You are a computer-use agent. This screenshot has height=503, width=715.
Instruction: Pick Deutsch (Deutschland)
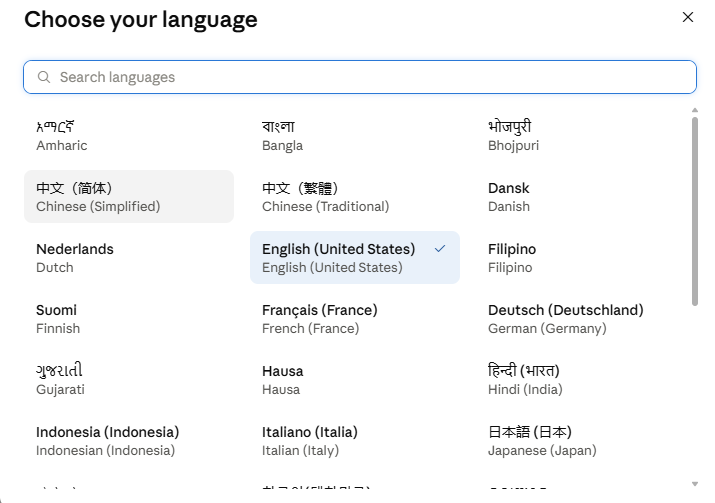[581, 319]
